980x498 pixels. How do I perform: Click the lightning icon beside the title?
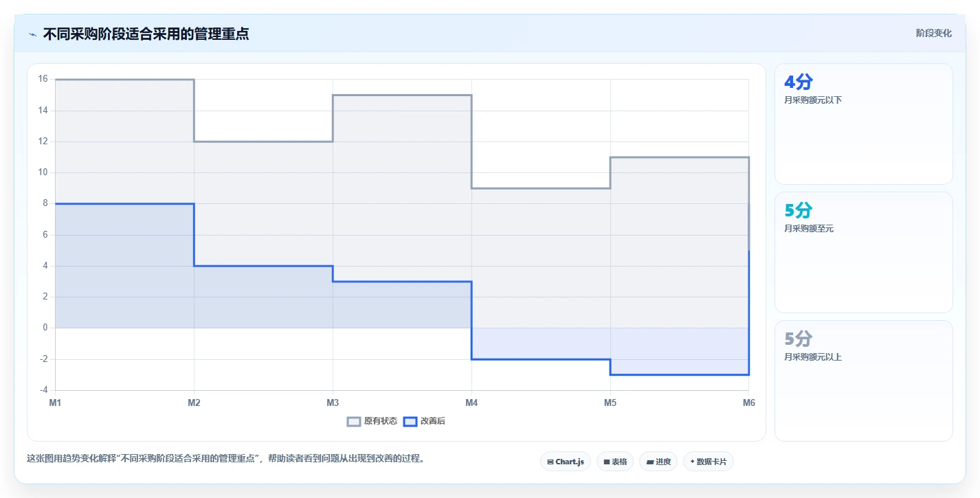tap(32, 34)
